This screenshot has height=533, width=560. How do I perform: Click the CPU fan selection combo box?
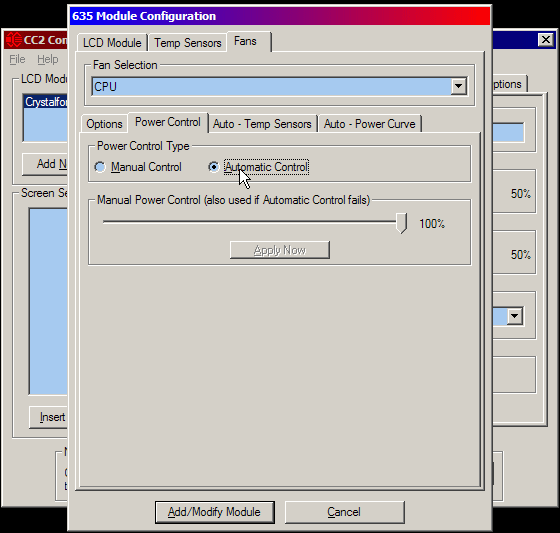[x=279, y=86]
